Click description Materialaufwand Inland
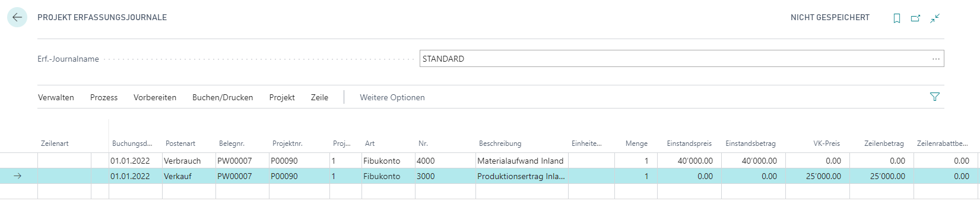 point(522,161)
